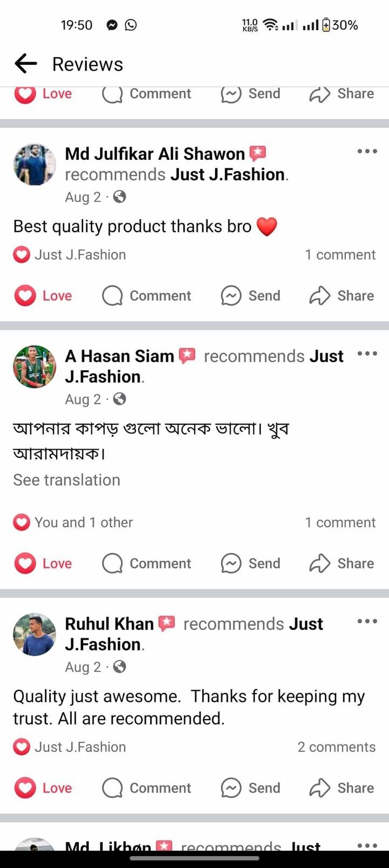
Task: Comment on Ruhul Khan's review
Action: 146,788
